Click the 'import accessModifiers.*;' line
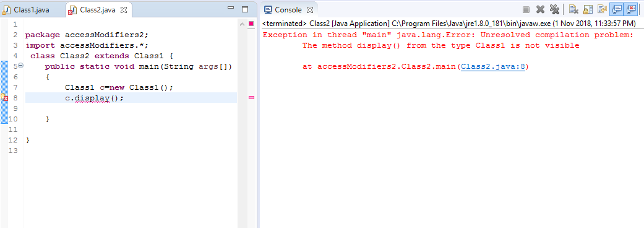Viewport: 644px width, 228px height. 86,45
